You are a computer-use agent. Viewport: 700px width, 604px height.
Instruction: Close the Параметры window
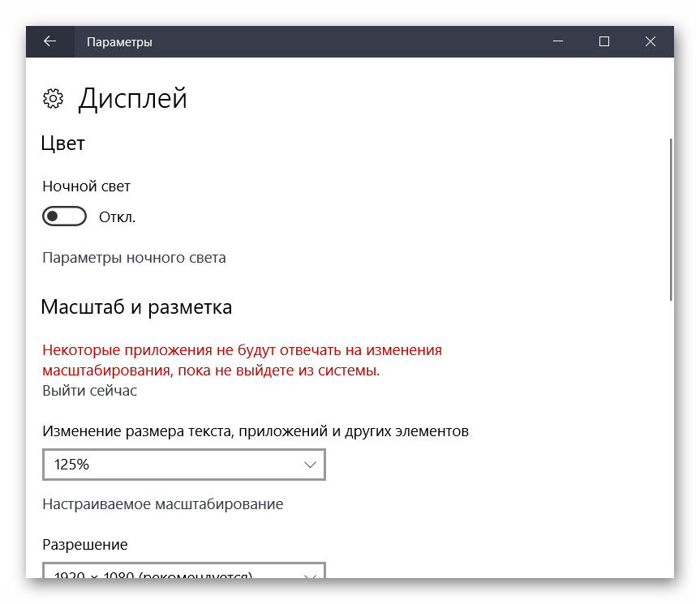click(651, 41)
